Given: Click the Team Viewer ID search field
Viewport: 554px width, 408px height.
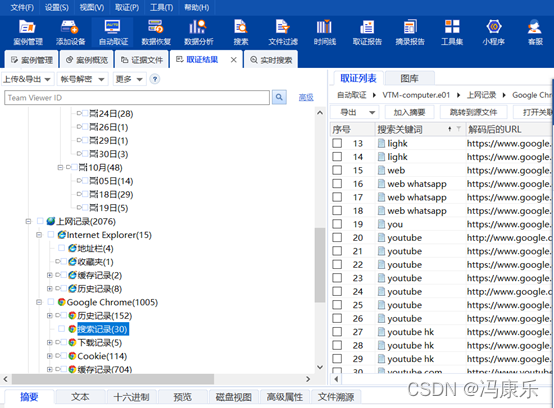Looking at the screenshot, I should 137,97.
